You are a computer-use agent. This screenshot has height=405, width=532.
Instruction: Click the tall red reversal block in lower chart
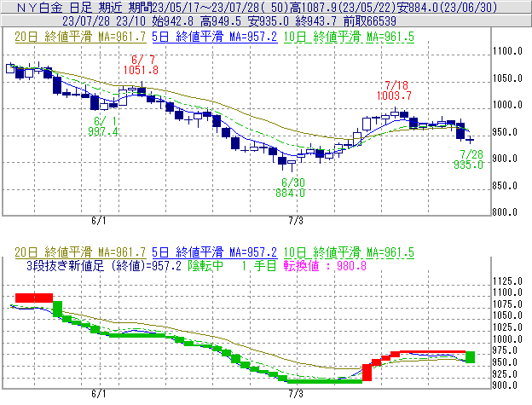(367, 373)
